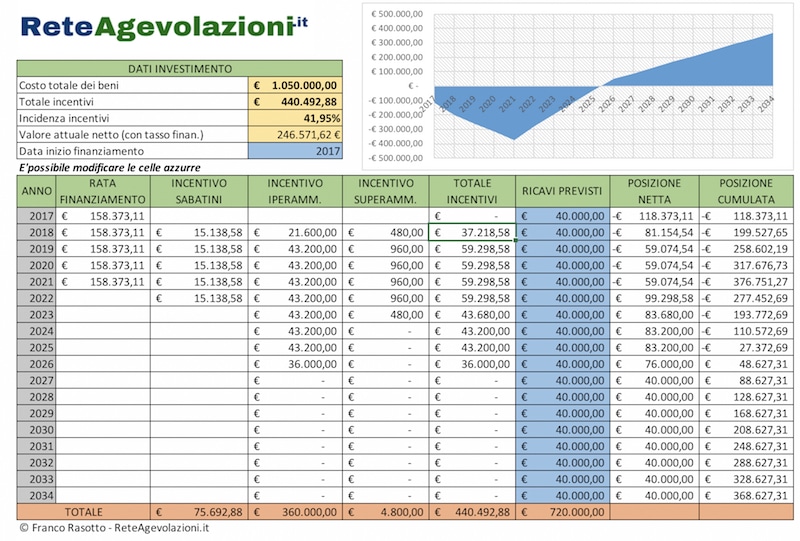
Task: Select the RICAVI PREVISTI blue header cell
Action: tap(562, 191)
